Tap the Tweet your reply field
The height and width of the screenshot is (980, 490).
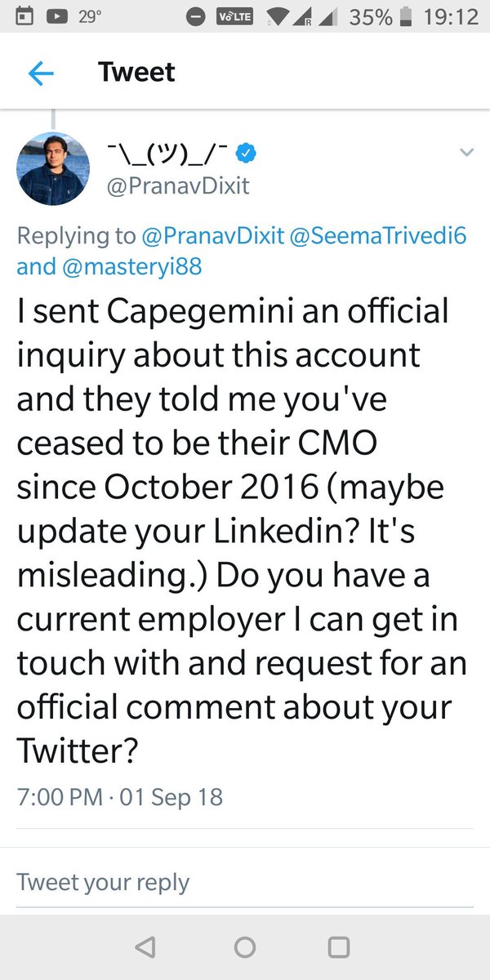pyautogui.click(x=103, y=882)
